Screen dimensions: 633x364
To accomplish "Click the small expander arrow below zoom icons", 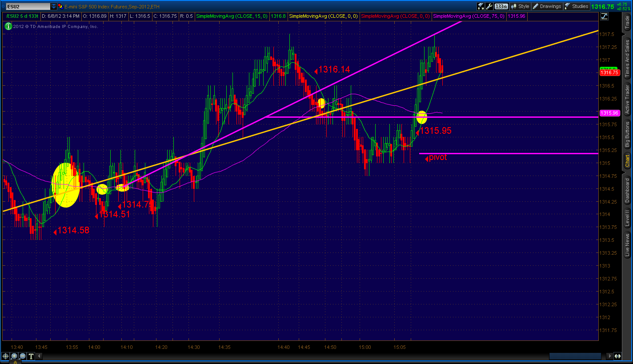I will point(16,362).
